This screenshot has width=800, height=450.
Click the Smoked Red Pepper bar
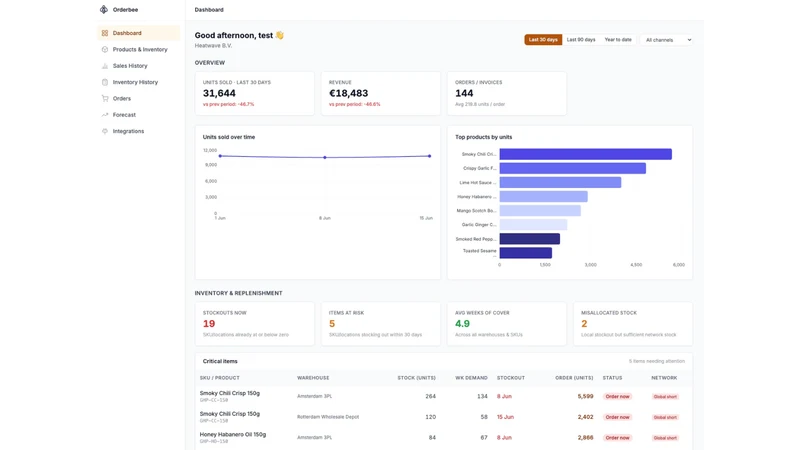530,239
